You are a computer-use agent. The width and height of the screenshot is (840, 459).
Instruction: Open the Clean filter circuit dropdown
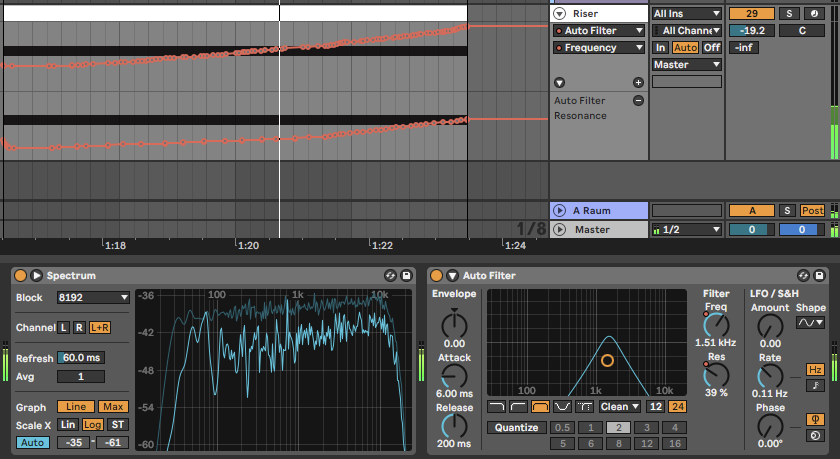coord(619,407)
